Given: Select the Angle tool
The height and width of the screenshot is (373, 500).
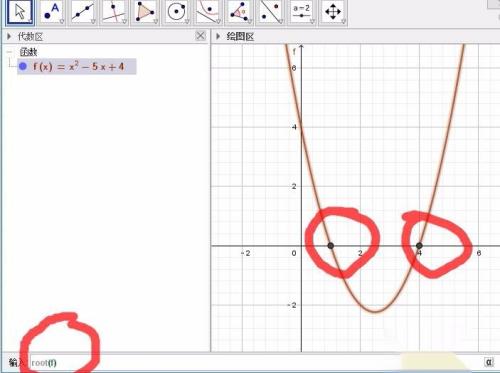Looking at the screenshot, I should point(239,12).
